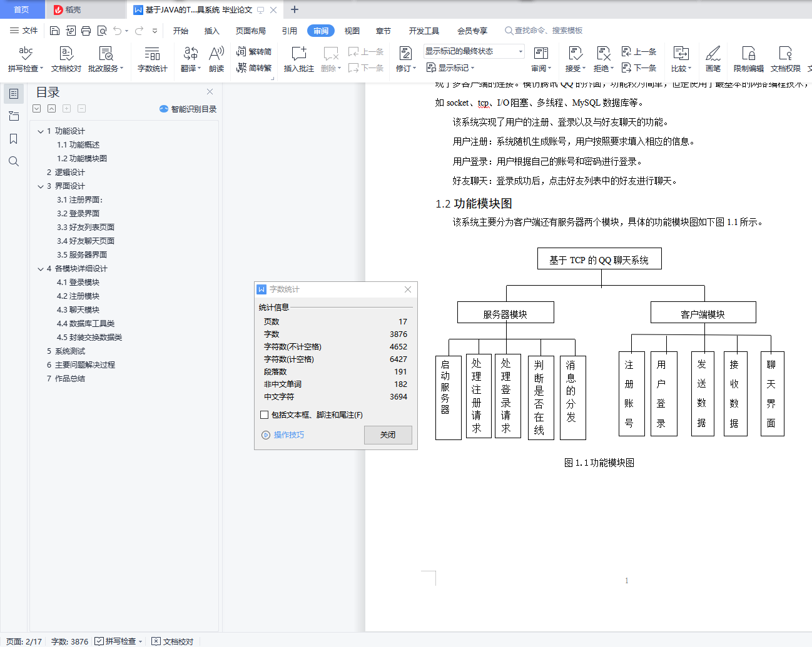Open quick access toolbar customize dropdown
This screenshot has width=812, height=647.
155,31
